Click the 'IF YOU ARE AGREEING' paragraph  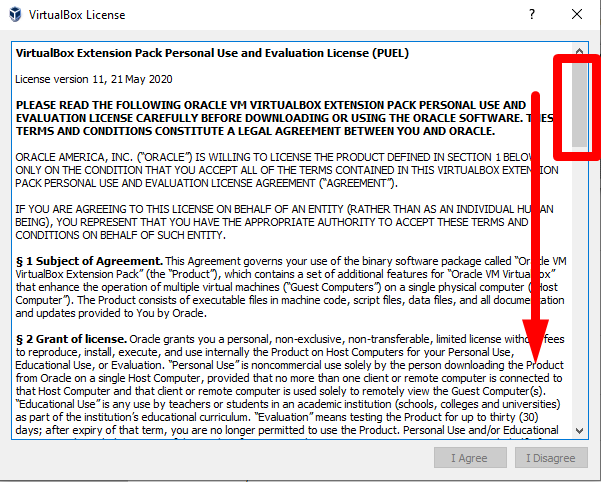pos(284,222)
